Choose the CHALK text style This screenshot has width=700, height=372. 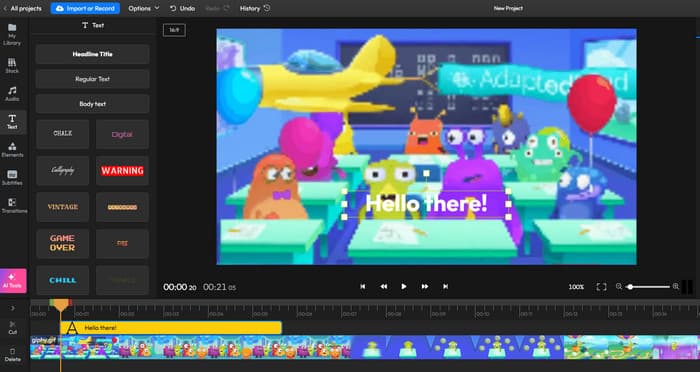tap(63, 134)
